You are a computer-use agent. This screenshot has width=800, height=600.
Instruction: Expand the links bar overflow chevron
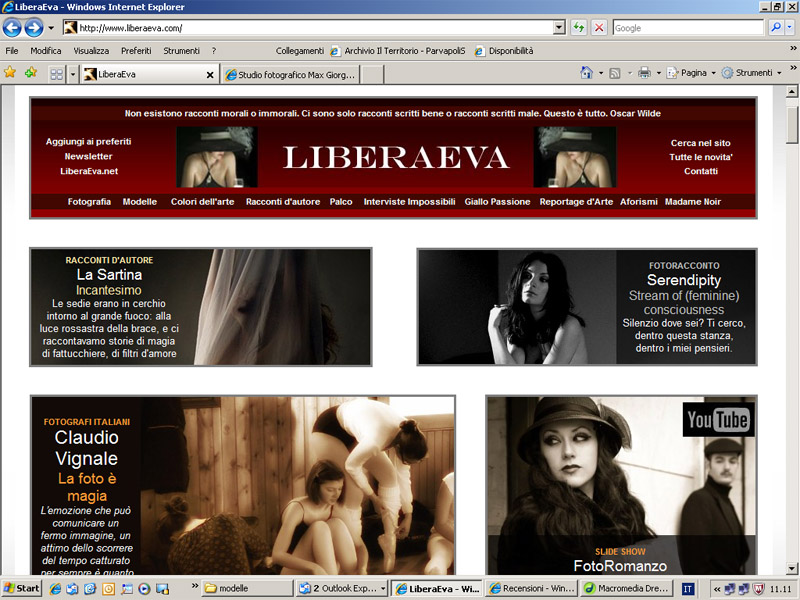(793, 48)
